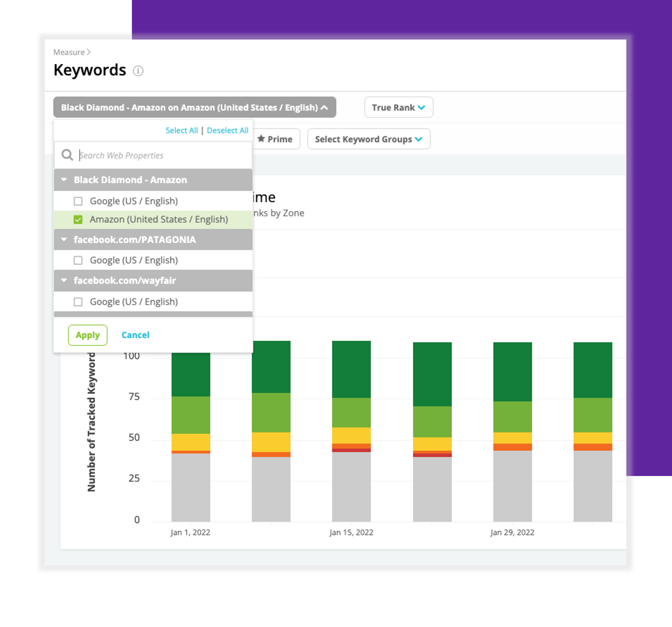Click the star icon on Prime

pyautogui.click(x=261, y=139)
